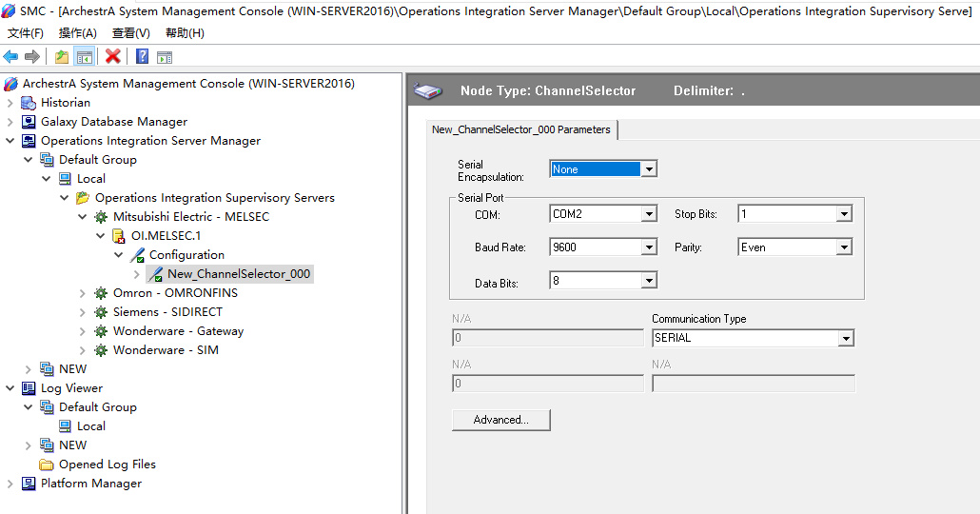Collapse the Mitsubishi Electric - MELSEC node
The height and width of the screenshot is (514, 980).
click(83, 217)
